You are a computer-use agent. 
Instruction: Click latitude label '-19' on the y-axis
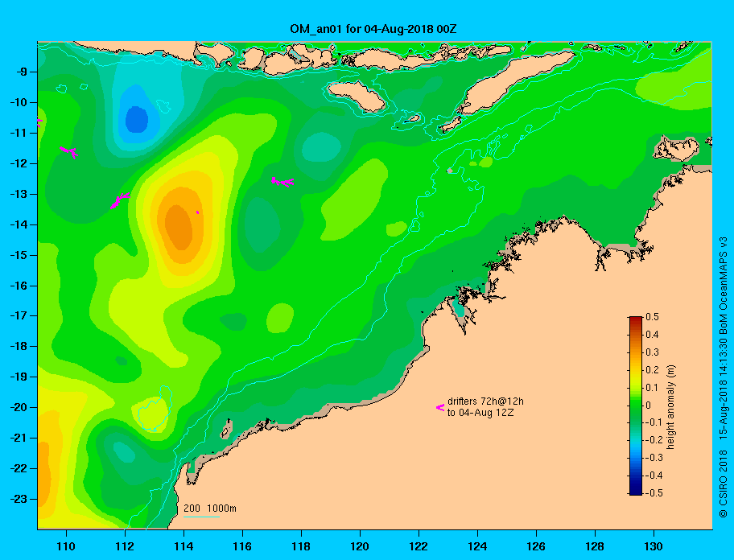tap(19, 377)
